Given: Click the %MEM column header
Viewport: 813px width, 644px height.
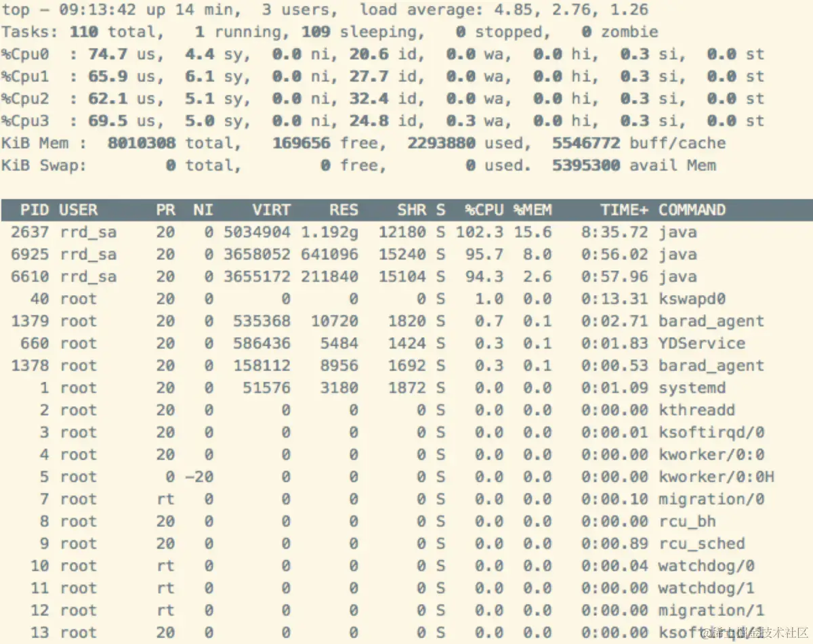Looking at the screenshot, I should [x=533, y=210].
